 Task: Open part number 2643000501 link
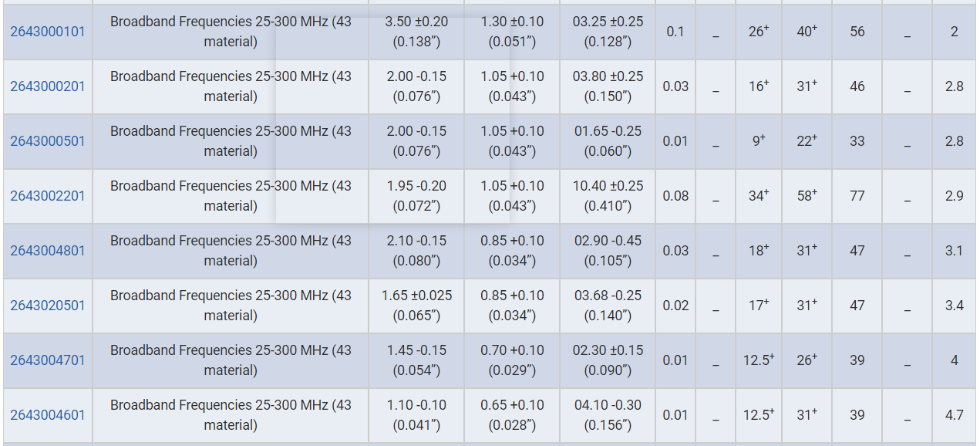pyautogui.click(x=48, y=141)
